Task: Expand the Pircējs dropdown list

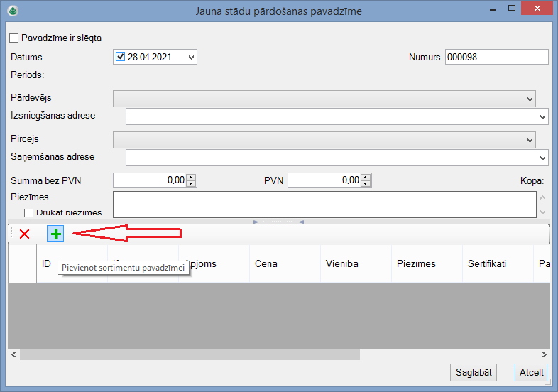Action: [x=530, y=140]
